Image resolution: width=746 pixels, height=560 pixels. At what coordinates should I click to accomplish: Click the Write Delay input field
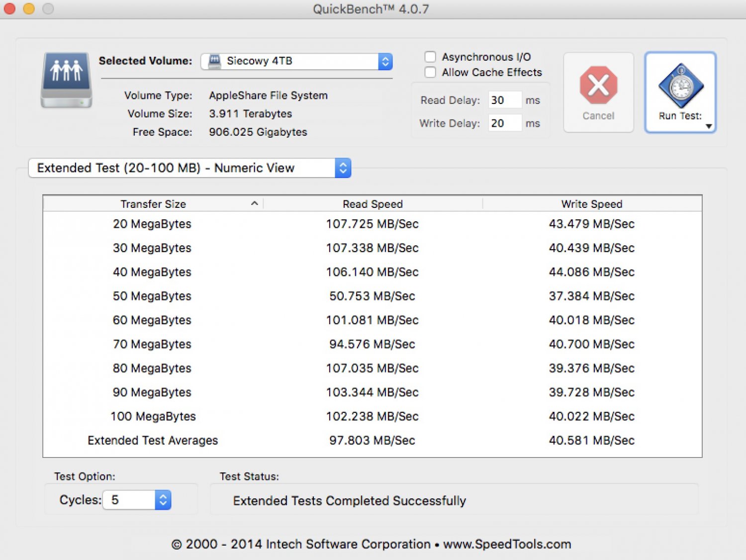point(505,123)
